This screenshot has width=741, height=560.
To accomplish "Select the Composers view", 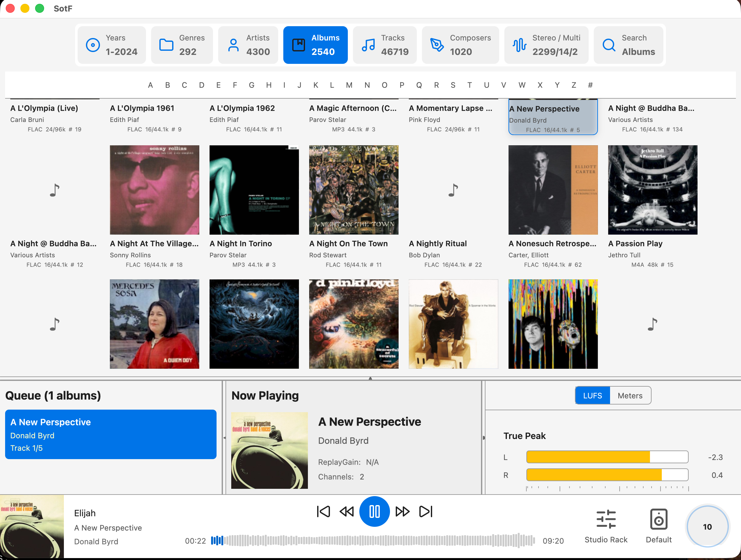I will coord(460,45).
